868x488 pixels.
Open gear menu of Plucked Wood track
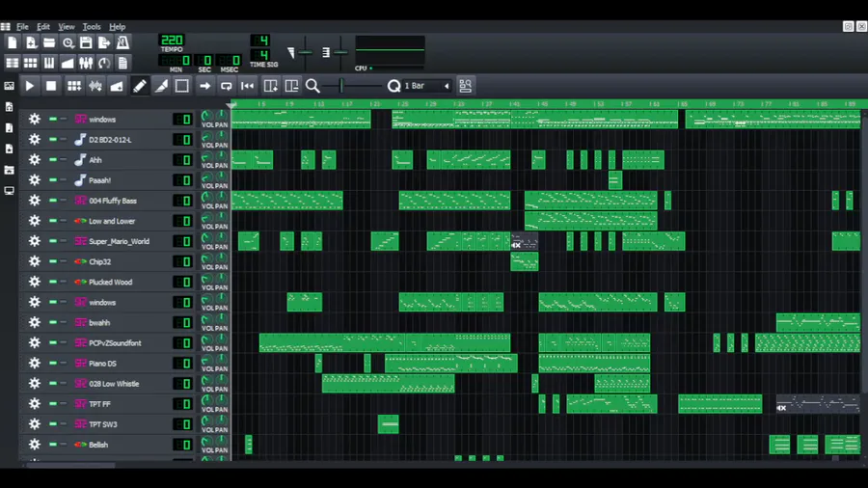coord(35,282)
